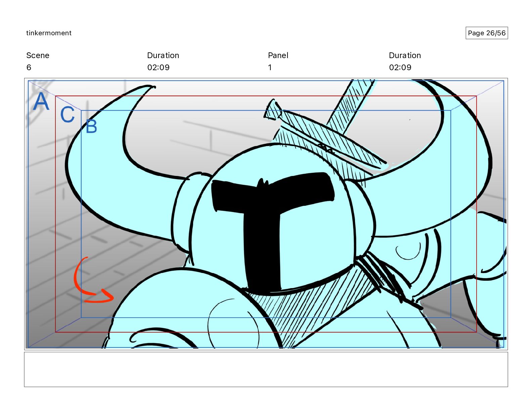
Task: Click the 'Duration' label beside Scene
Action: [163, 55]
